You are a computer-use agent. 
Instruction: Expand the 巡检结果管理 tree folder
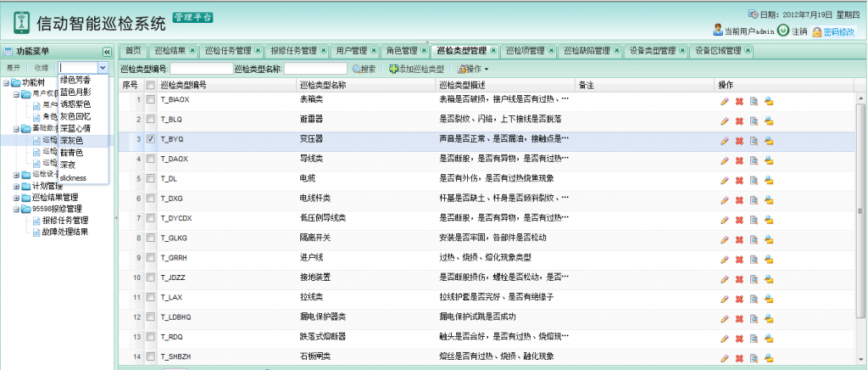pos(16,198)
